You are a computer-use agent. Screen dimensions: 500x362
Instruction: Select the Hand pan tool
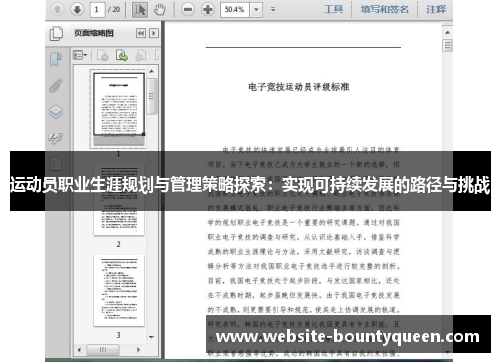click(x=160, y=10)
